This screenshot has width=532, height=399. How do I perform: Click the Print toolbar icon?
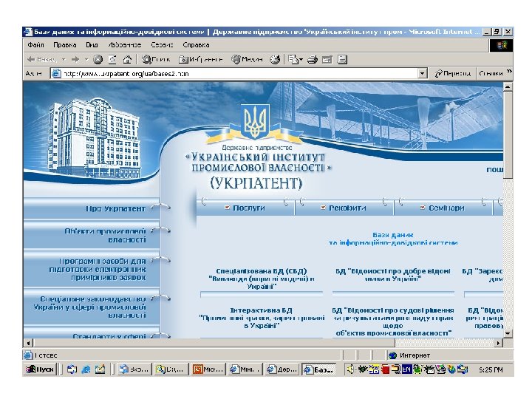[312, 59]
